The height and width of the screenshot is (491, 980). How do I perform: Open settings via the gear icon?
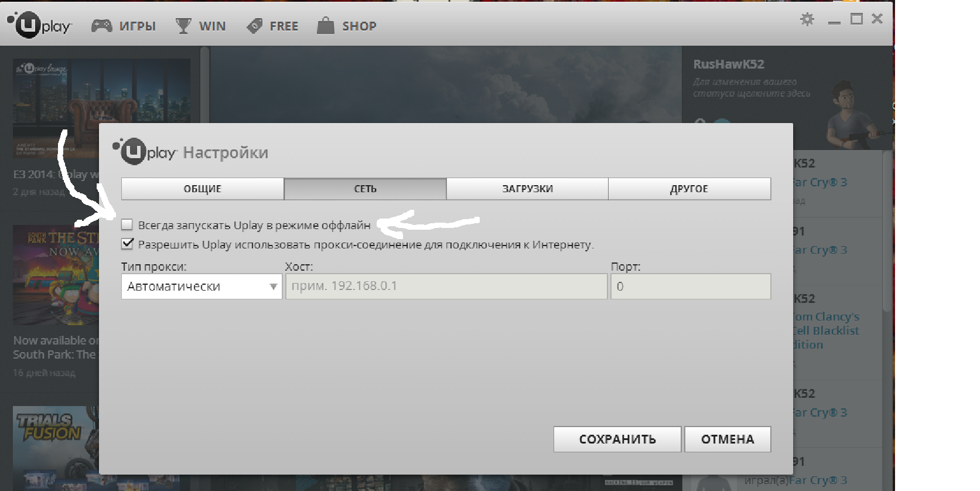[807, 19]
